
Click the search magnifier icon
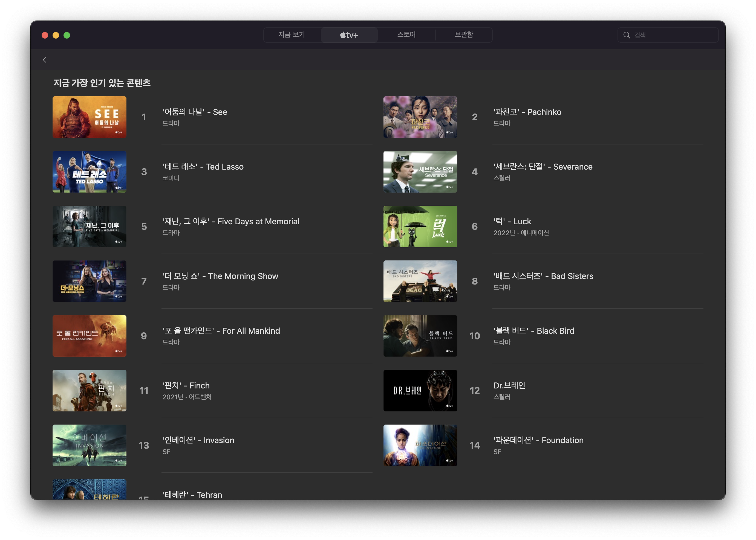tap(627, 35)
